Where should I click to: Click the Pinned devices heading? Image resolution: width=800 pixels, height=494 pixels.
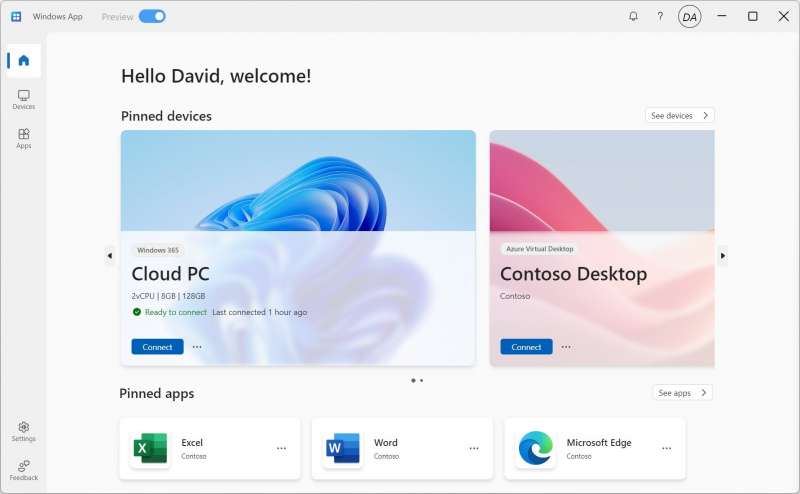point(166,116)
